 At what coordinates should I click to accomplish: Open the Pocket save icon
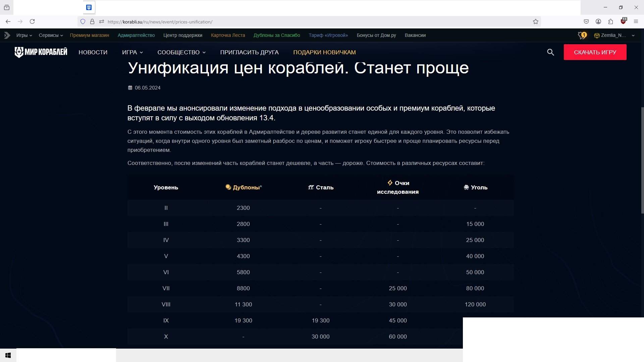[586, 21]
